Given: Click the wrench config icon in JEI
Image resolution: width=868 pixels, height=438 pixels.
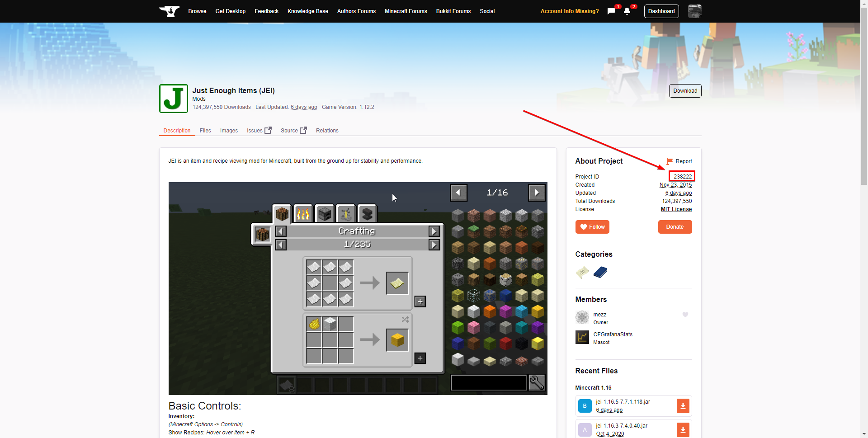Looking at the screenshot, I should click(537, 383).
